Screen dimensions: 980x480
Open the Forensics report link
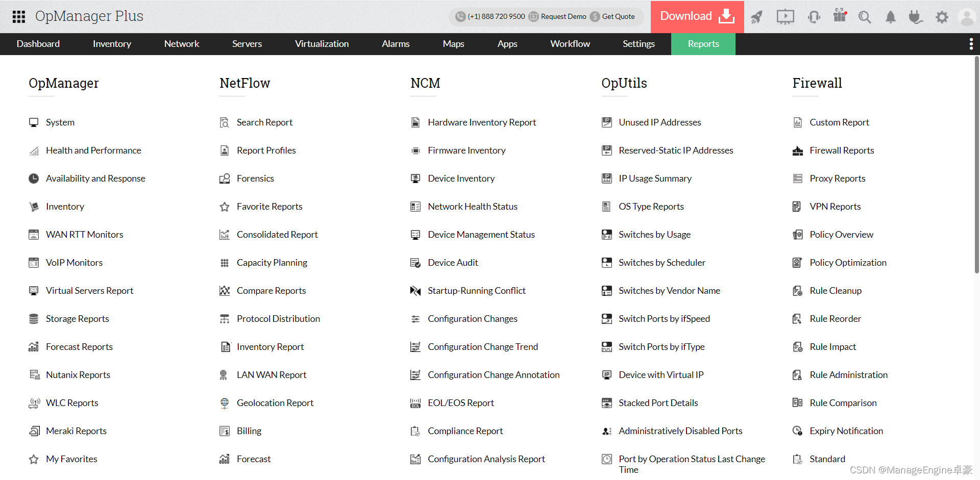pos(255,179)
